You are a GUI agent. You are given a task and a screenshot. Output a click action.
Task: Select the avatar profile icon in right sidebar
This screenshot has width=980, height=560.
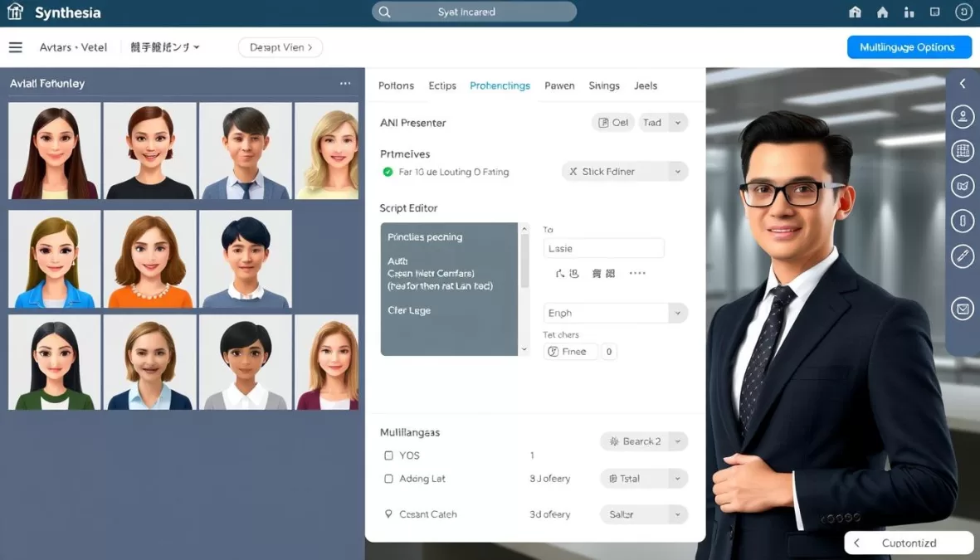(x=962, y=116)
